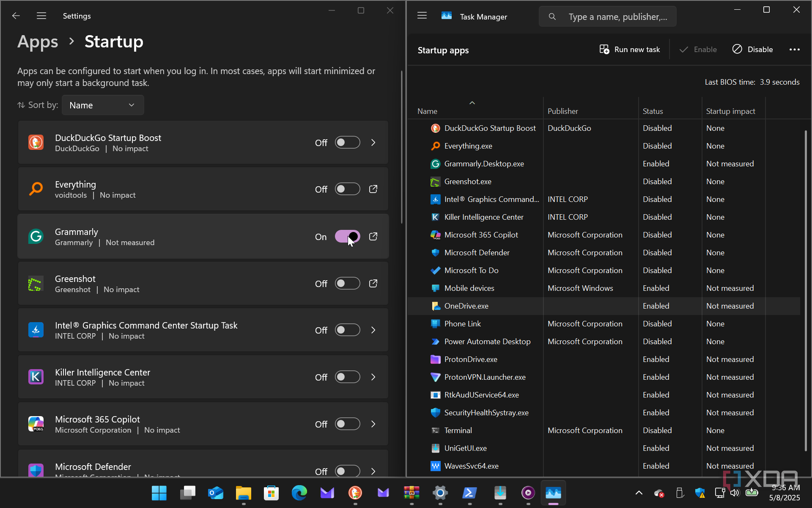Screen dimensions: 812x508
Task: Click the Settings back arrow
Action: pyautogui.click(x=16, y=16)
